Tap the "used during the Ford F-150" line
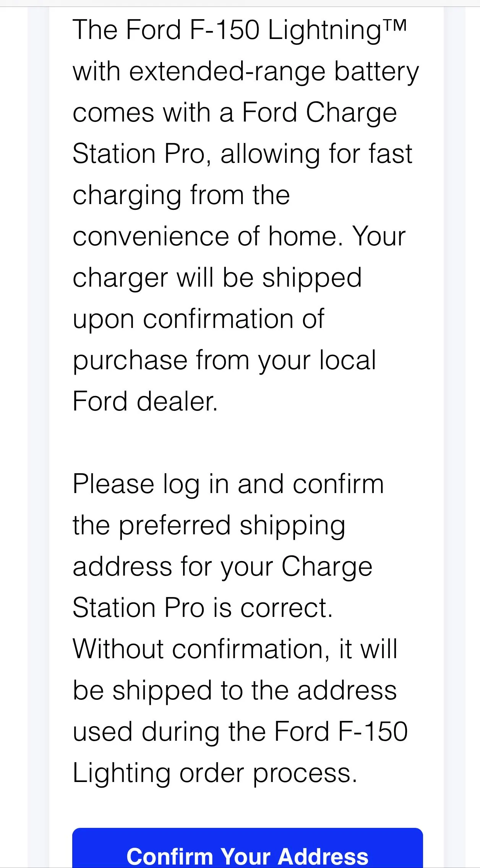Viewport: 480px width, 868px height. pos(240,732)
